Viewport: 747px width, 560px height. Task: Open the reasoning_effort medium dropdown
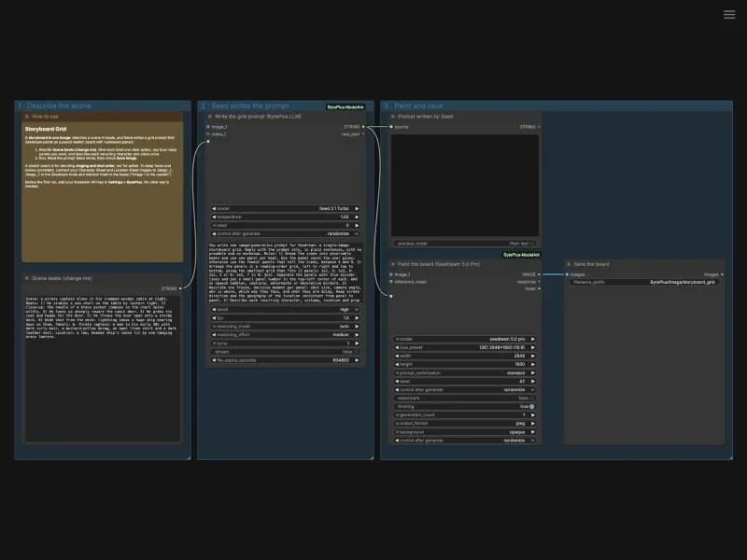pos(285,335)
